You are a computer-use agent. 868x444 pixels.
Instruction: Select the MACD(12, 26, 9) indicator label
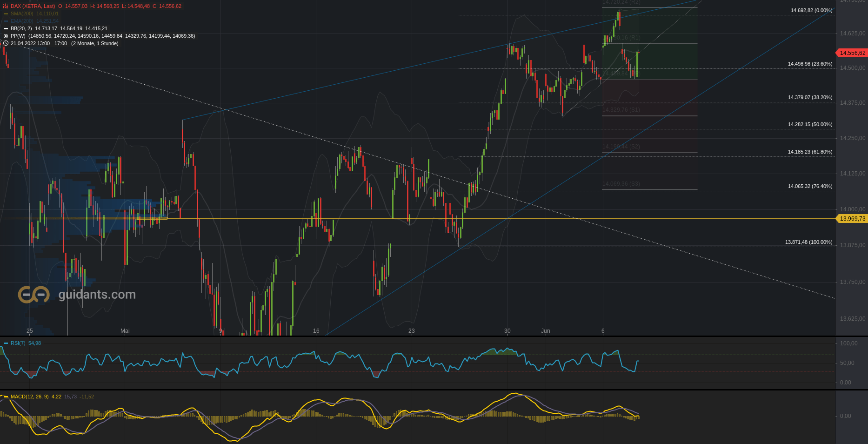pyautogui.click(x=29, y=397)
